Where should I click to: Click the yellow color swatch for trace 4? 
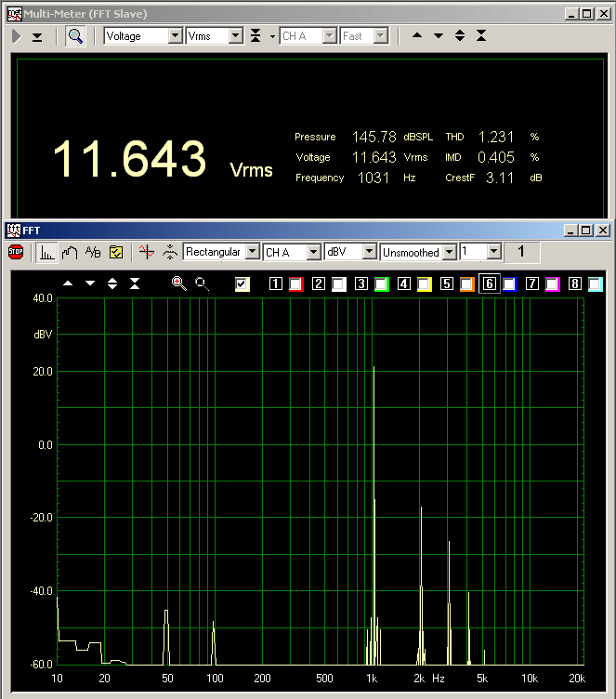[x=425, y=284]
